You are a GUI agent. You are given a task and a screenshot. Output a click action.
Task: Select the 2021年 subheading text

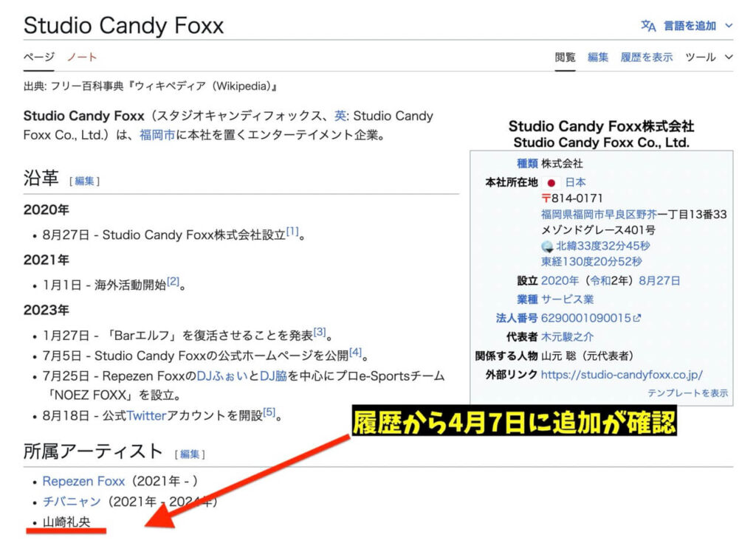(x=47, y=260)
